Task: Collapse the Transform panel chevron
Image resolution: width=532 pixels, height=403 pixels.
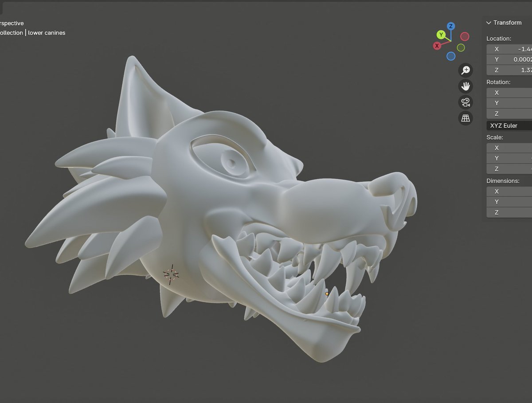Action: [x=488, y=23]
